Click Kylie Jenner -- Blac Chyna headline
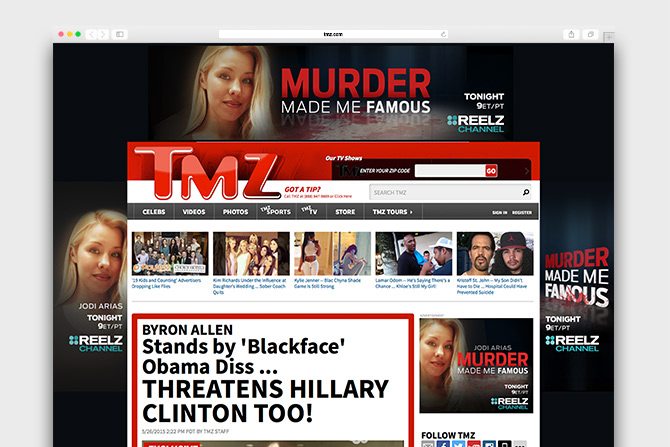This screenshot has height=447, width=670. (327, 283)
